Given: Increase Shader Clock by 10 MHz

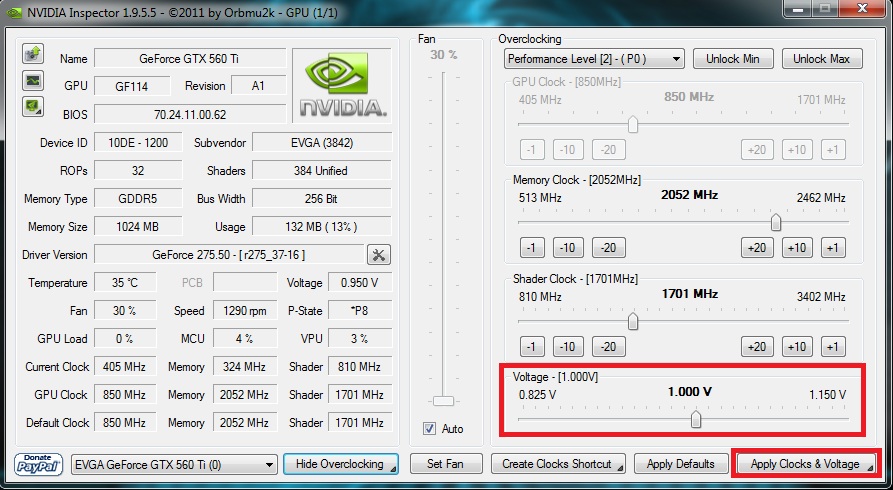Looking at the screenshot, I should [797, 346].
